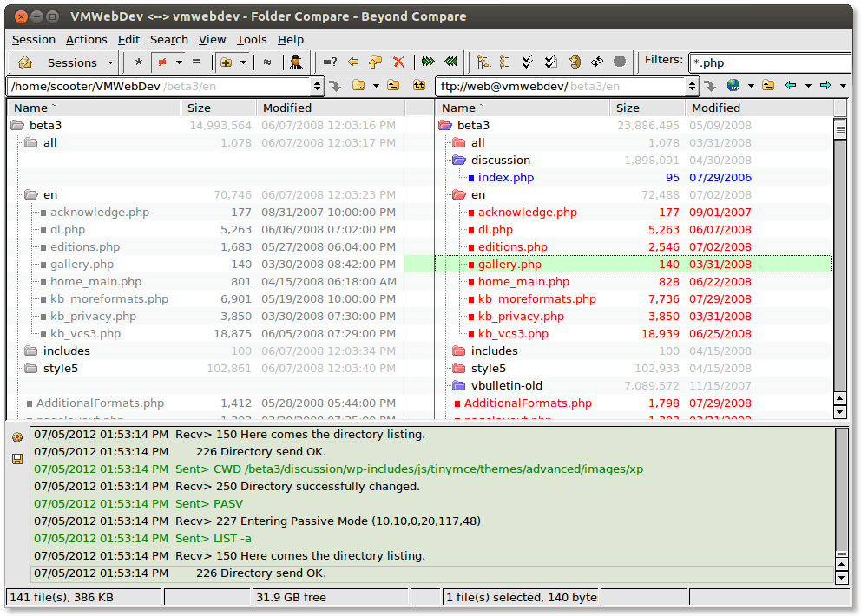Open the Edit menu
Viewport: 861px width, 616px height.
[128, 40]
